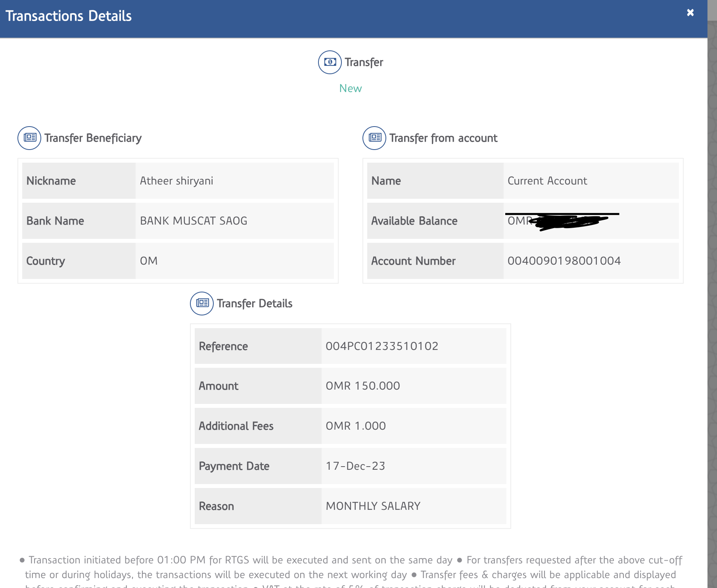Select the reference number 004PC01233510102
The height and width of the screenshot is (588, 717).
[x=382, y=346]
